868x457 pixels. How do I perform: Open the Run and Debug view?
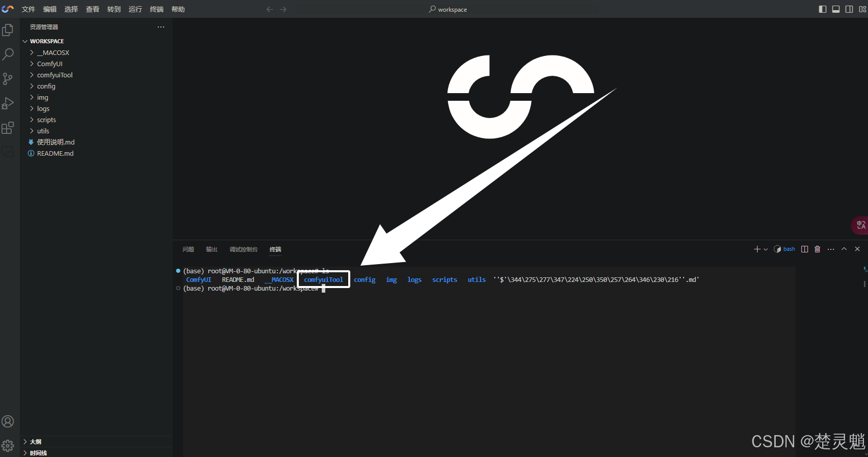tap(8, 103)
